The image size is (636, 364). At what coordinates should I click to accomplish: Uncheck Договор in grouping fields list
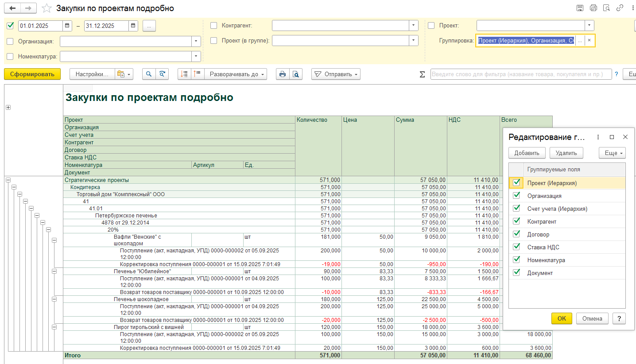pyautogui.click(x=516, y=234)
